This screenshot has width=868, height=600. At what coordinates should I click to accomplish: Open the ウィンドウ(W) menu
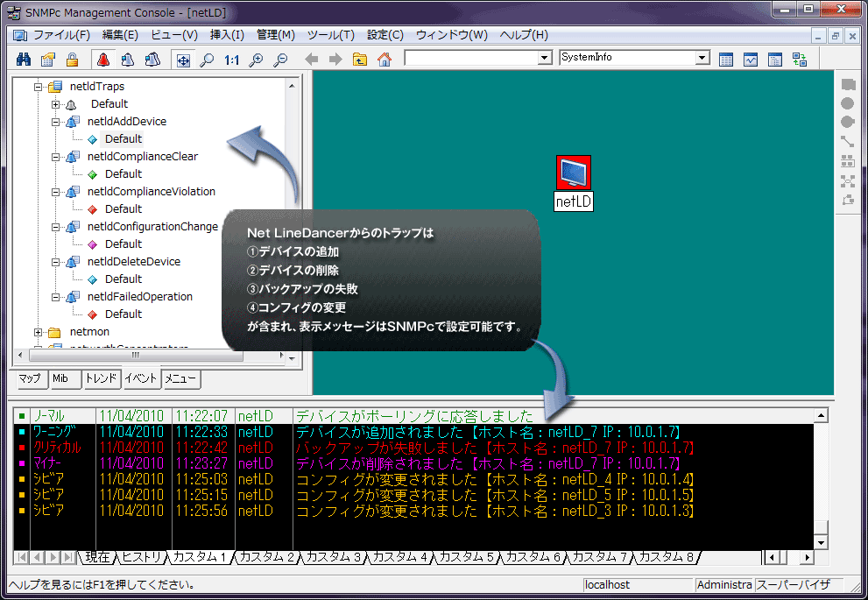point(452,35)
